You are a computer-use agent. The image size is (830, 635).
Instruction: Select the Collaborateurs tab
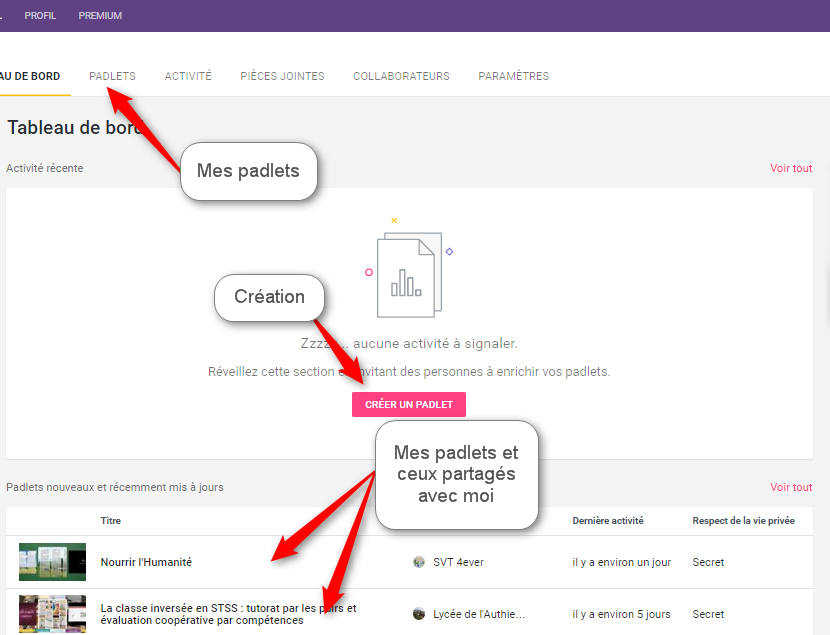401,76
